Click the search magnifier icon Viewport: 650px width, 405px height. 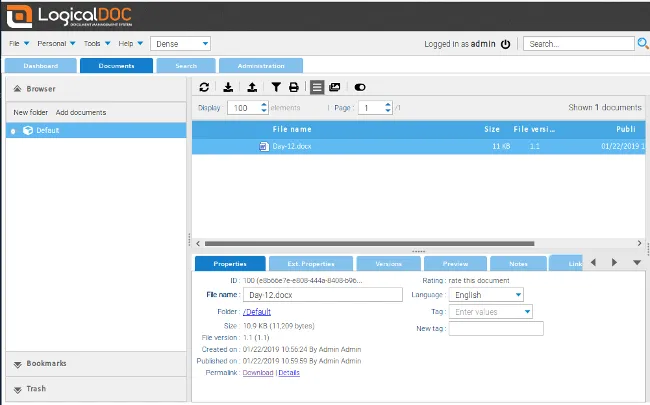pyautogui.click(x=642, y=44)
